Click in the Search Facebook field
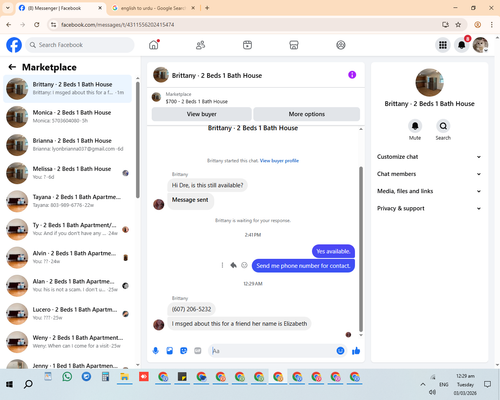This screenshot has height=400, width=500. point(80,45)
